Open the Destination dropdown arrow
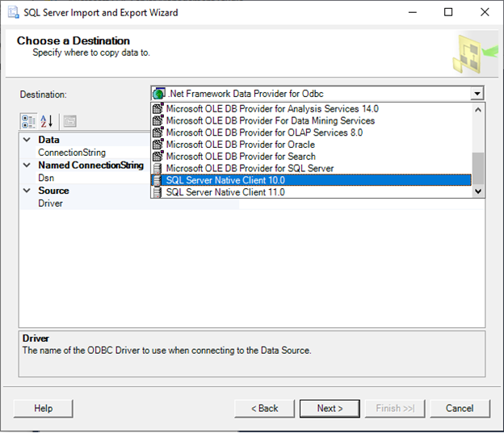 coord(477,94)
